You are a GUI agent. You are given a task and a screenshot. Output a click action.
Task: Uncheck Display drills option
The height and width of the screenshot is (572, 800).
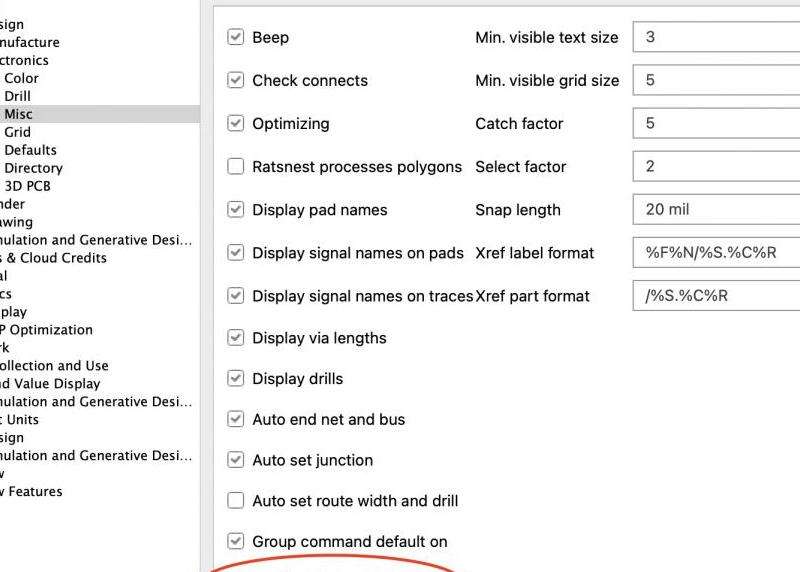(x=236, y=379)
